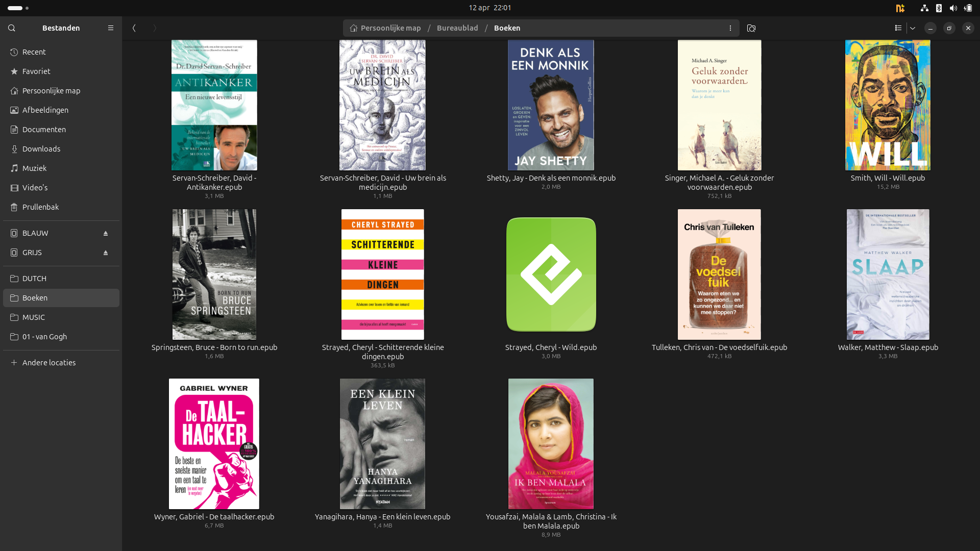Switch to list view

898,28
